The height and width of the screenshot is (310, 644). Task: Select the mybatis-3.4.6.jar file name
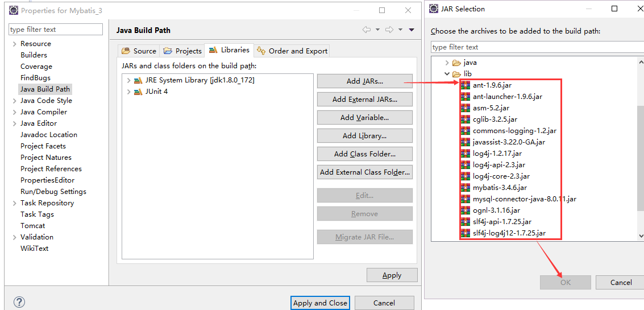tap(500, 188)
